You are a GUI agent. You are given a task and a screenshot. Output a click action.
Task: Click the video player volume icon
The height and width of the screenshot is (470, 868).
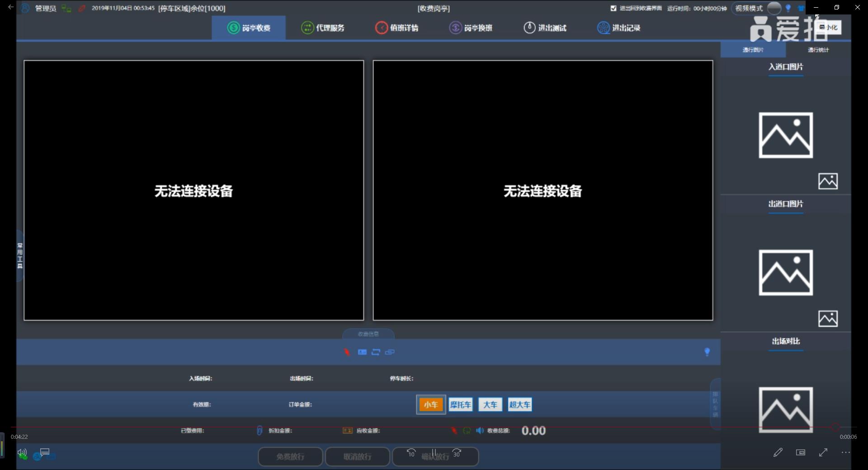pyautogui.click(x=22, y=453)
